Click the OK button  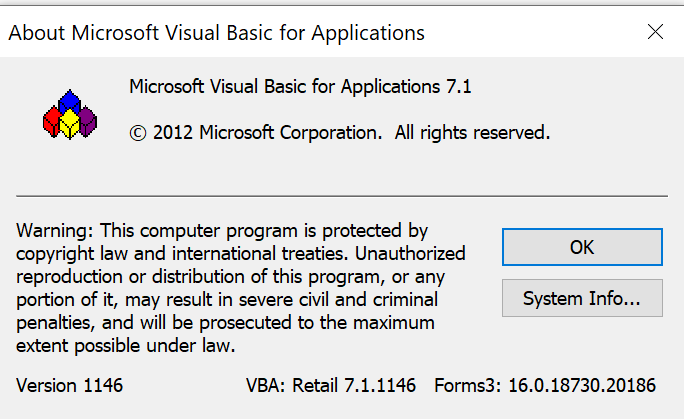[x=582, y=247]
